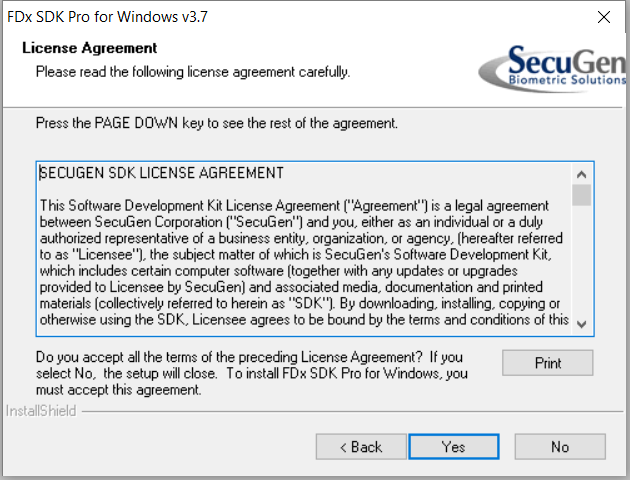
Task: Accept the agreement by choosing Yes
Action: [x=454, y=447]
